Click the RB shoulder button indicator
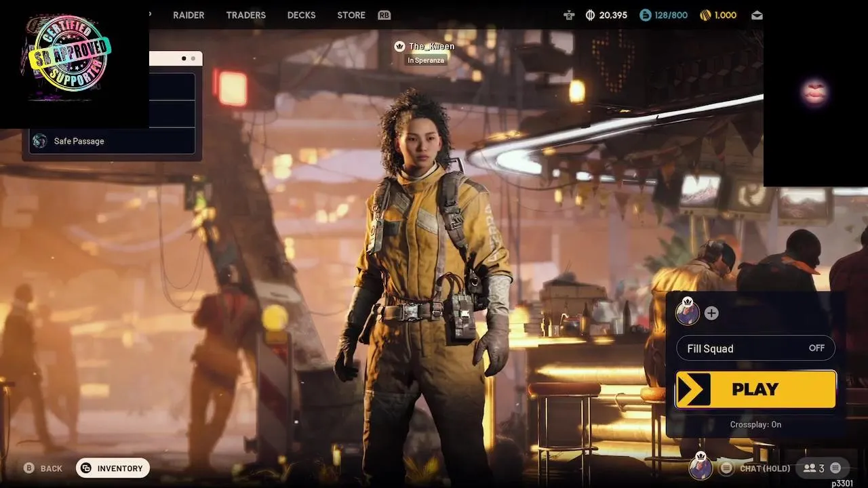Screen dimensions: 868x488 coord(384,15)
